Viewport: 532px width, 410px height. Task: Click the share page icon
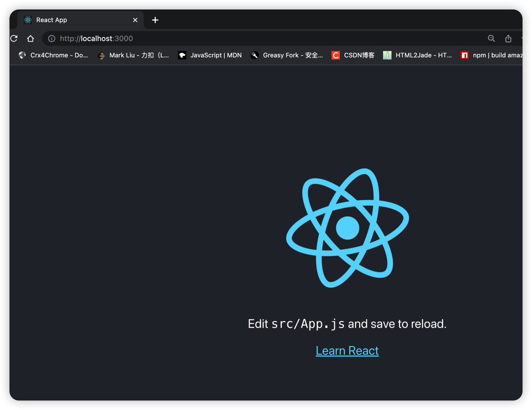[508, 38]
